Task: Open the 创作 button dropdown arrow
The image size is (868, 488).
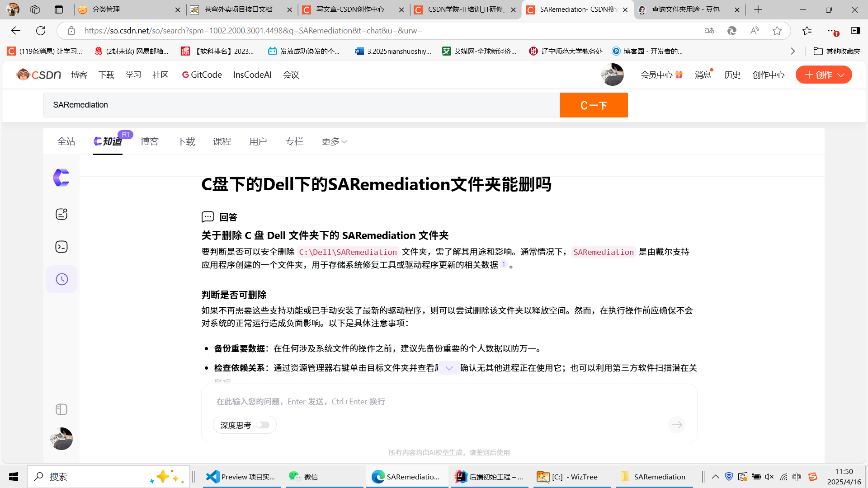Action: [841, 75]
